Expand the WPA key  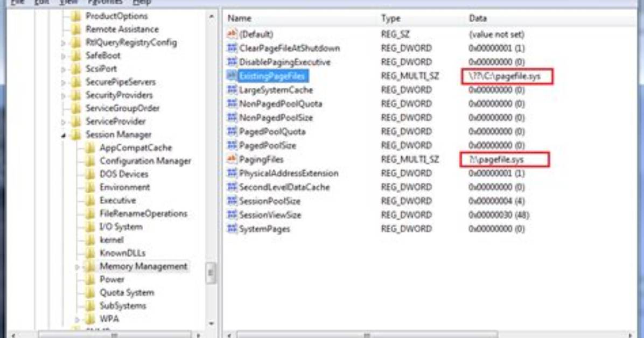coord(77,319)
